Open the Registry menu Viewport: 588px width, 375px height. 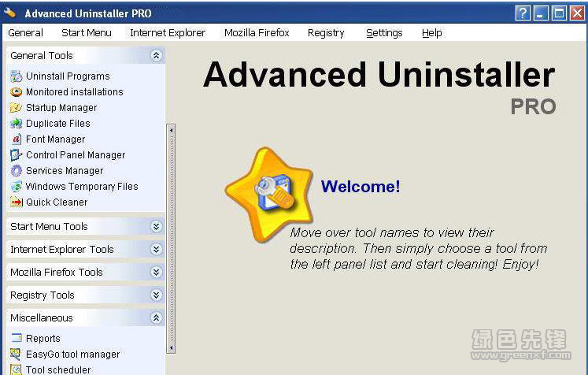(x=326, y=33)
